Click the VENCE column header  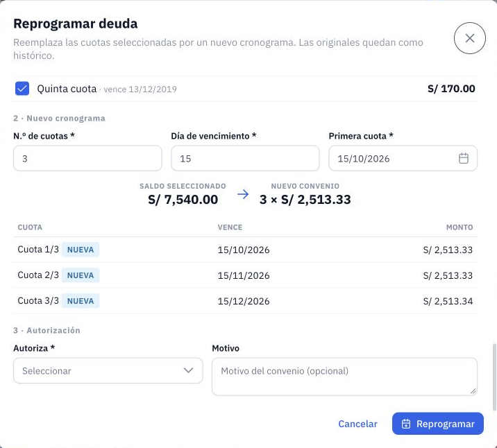click(x=230, y=227)
